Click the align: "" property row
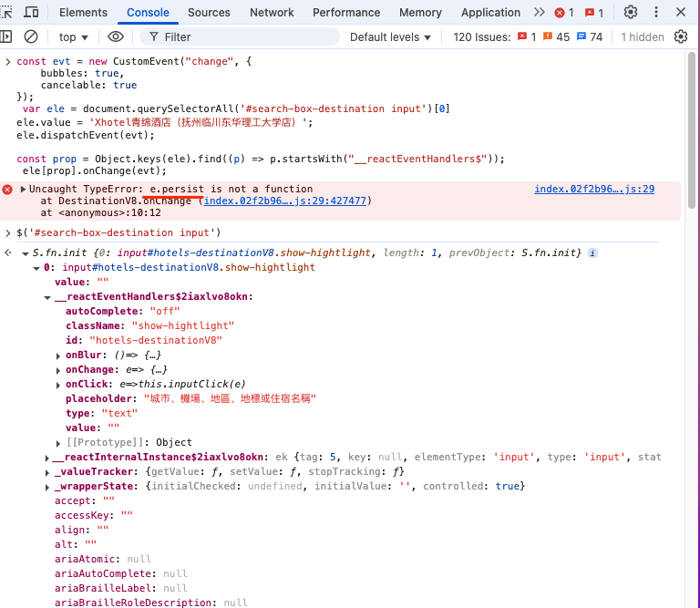Screen dimensions: 700x608 pos(81,530)
